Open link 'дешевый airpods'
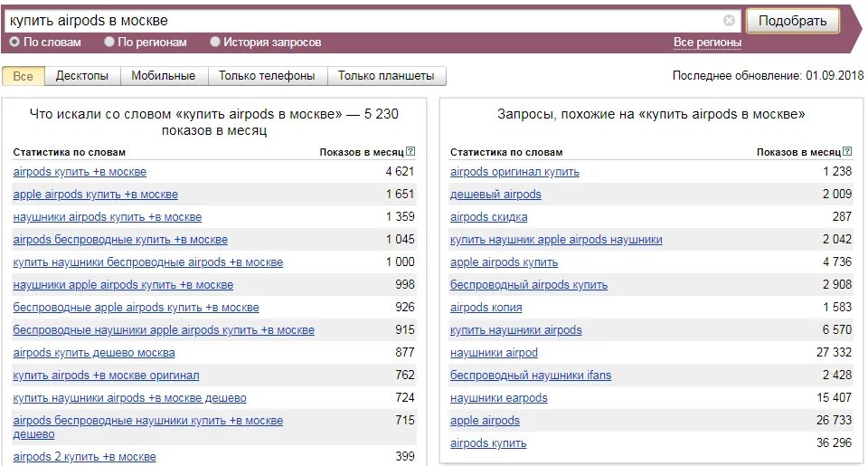868x466 pixels. pos(496,195)
